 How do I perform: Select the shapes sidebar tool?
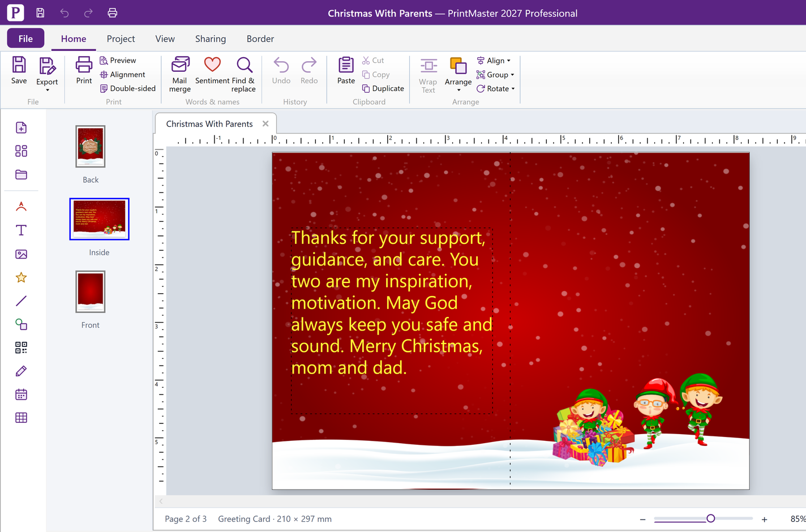pyautogui.click(x=21, y=324)
